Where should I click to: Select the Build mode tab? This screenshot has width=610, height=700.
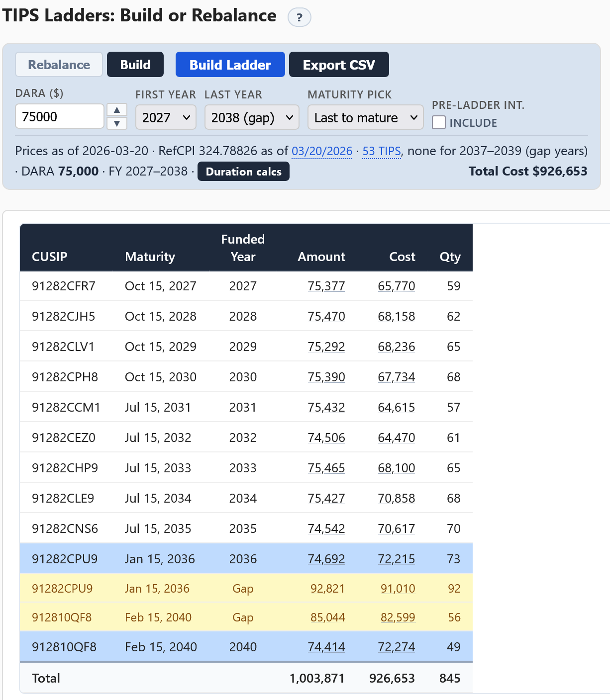pyautogui.click(x=135, y=65)
